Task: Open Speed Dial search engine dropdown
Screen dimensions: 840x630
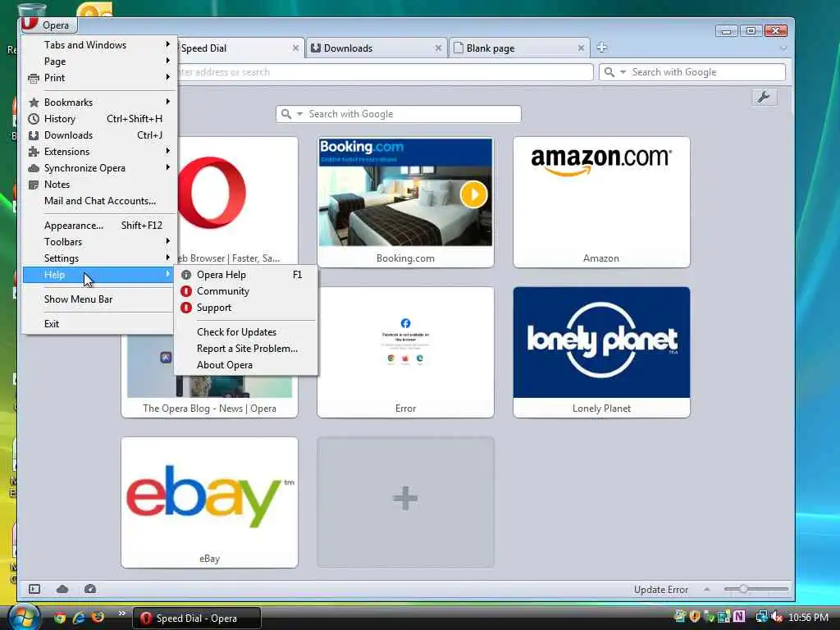Action: [x=300, y=114]
